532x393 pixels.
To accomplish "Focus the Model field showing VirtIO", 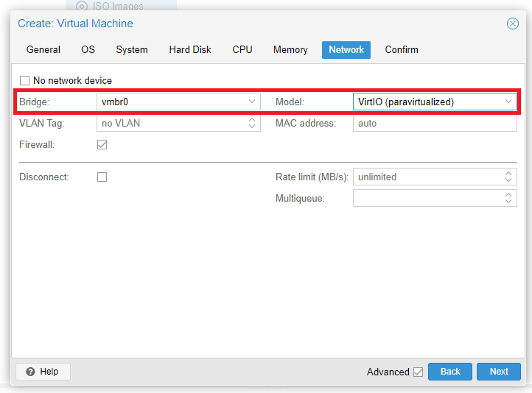I will pyautogui.click(x=435, y=102).
